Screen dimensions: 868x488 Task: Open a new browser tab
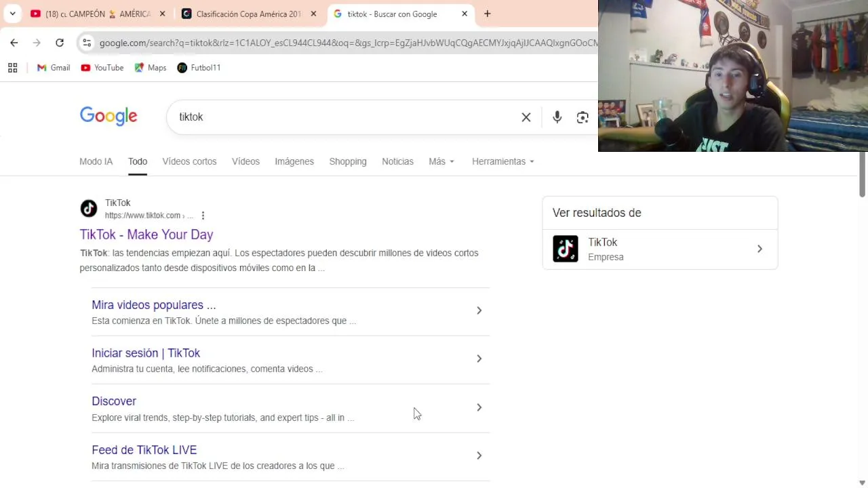point(487,14)
